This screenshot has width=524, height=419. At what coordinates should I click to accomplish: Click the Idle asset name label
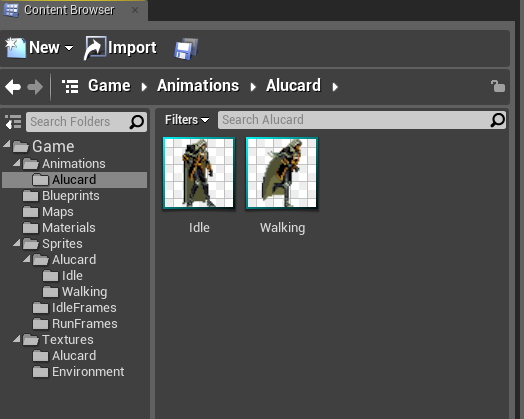199,228
